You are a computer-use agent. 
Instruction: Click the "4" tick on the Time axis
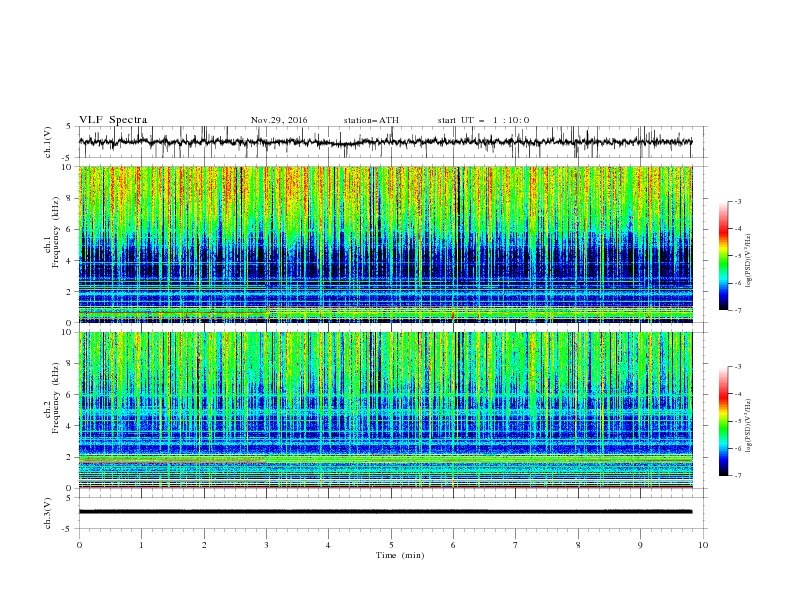click(328, 545)
